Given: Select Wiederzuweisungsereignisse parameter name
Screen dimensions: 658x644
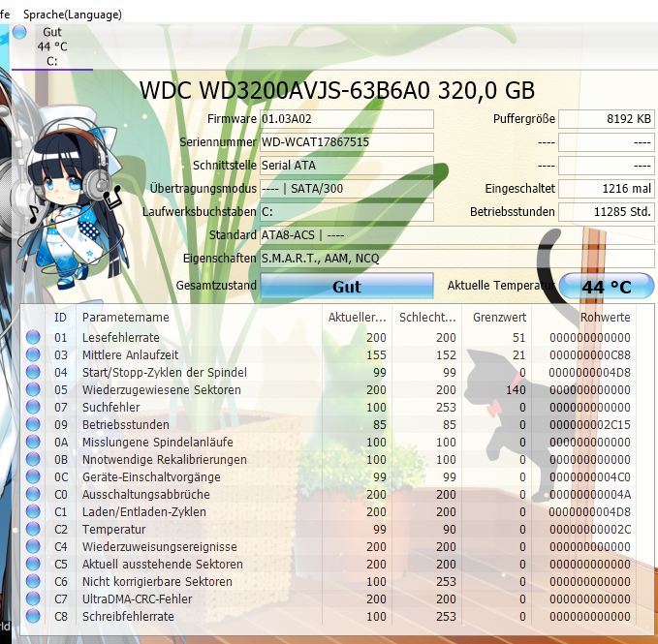Looking at the screenshot, I should (x=160, y=547).
